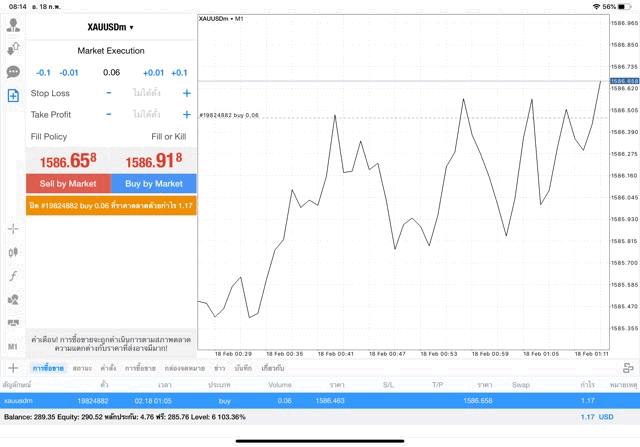Tap the 1.17 USD total profit

point(597,417)
